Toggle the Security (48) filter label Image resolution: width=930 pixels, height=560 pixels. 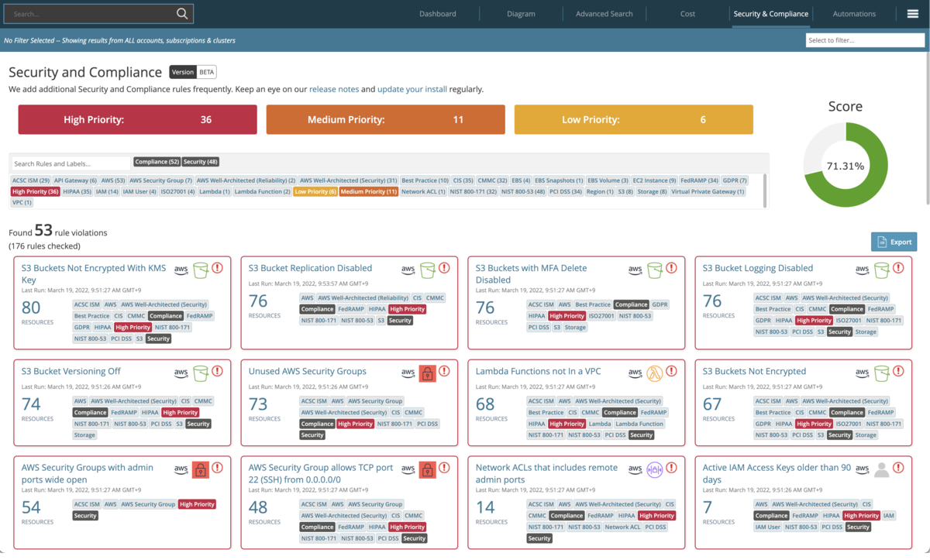pyautogui.click(x=201, y=162)
